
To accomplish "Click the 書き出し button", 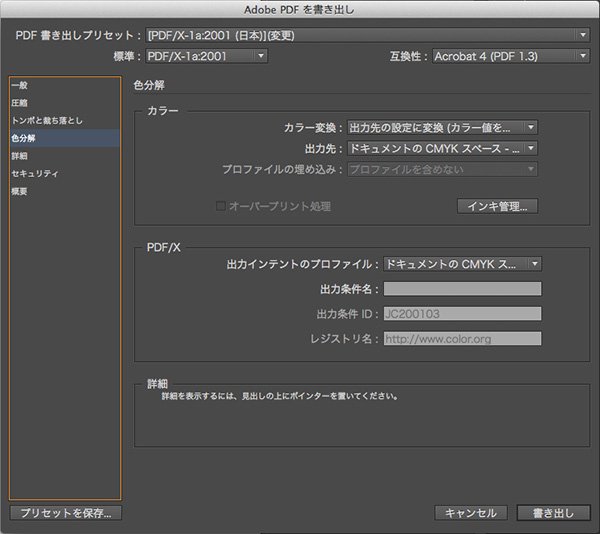I will coord(553,513).
